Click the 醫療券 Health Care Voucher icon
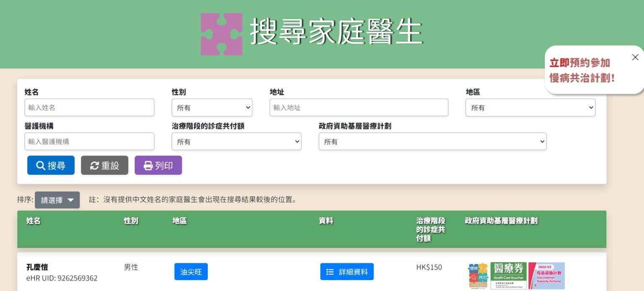This screenshot has height=291, width=644. click(x=508, y=275)
